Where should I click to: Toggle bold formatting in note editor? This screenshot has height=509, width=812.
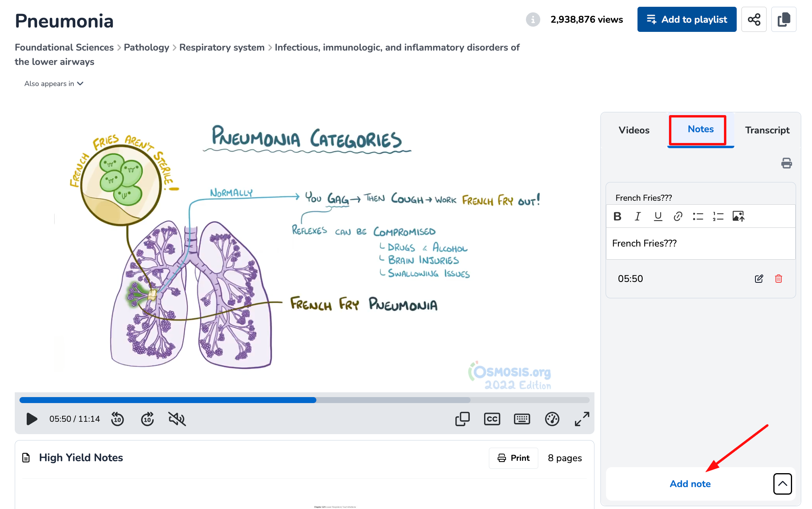point(617,216)
